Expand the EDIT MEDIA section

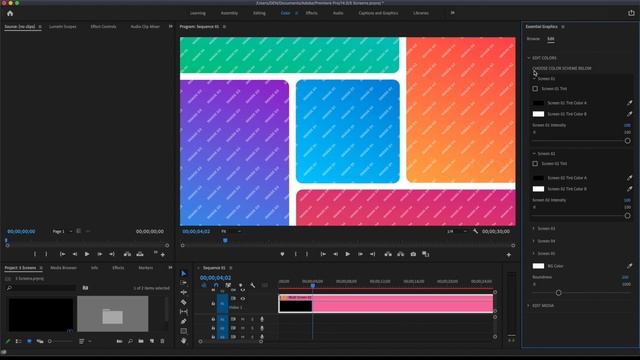click(x=529, y=305)
